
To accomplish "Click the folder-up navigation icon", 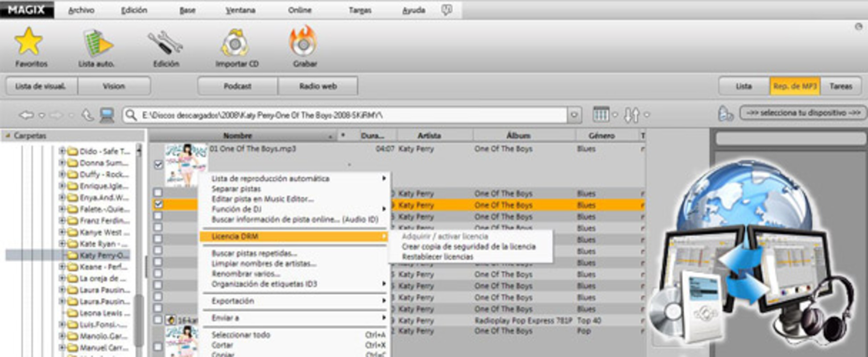I will 87,115.
